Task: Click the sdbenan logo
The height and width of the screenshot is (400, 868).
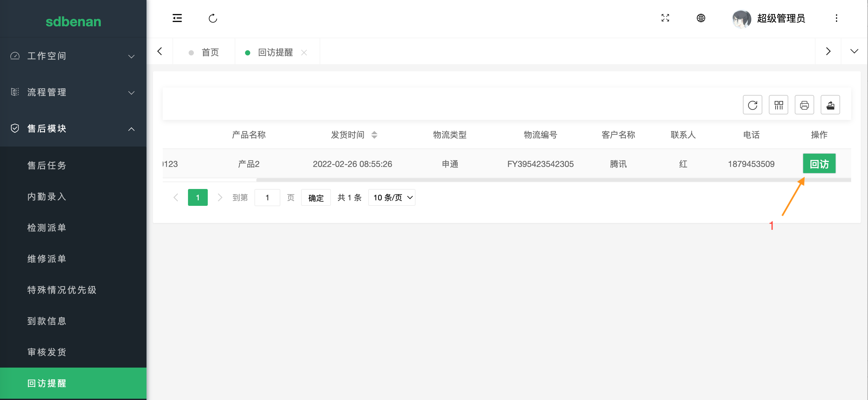Action: 73,22
